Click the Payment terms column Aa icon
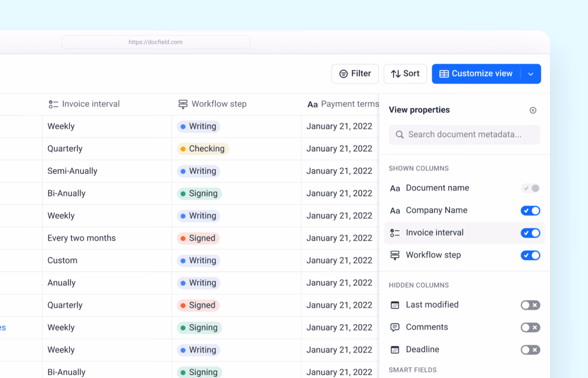This screenshot has width=588, height=378. 313,105
